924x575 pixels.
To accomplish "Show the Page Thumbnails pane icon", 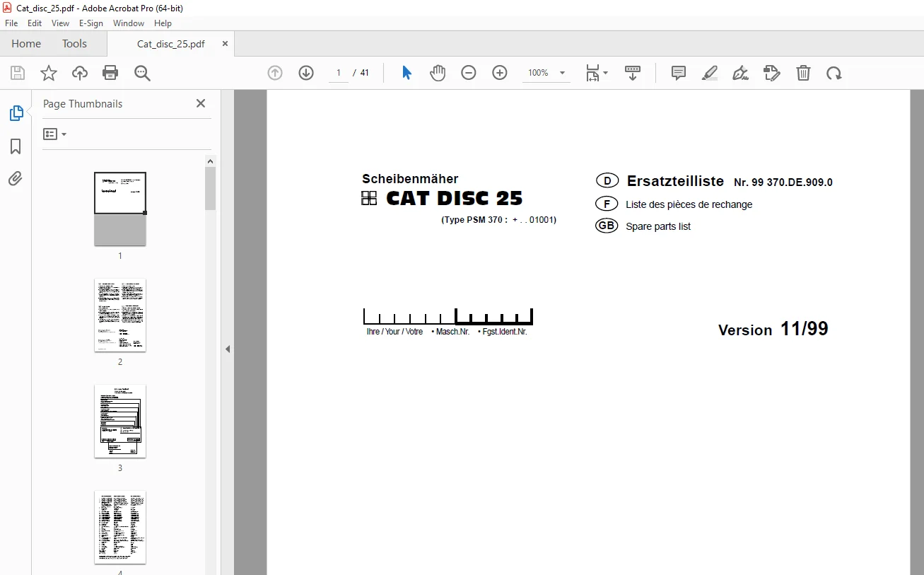I will click(16, 113).
